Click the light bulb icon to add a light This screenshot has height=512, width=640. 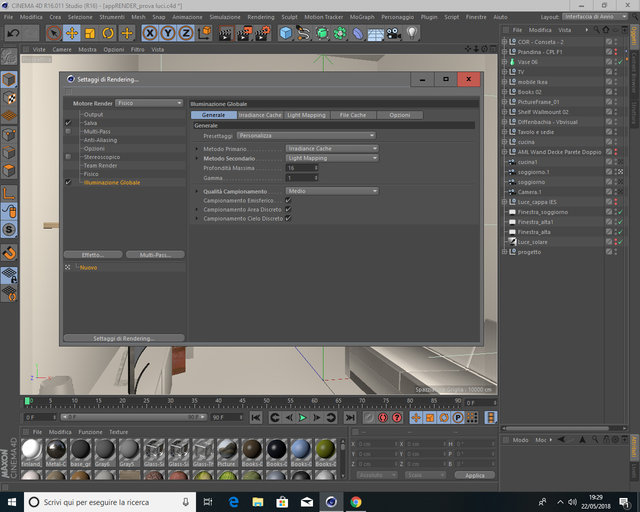tap(412, 33)
